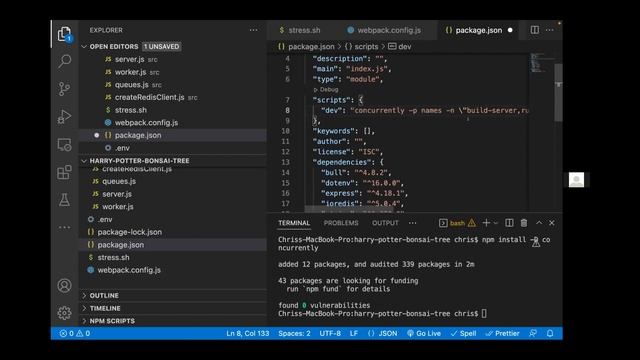Open launch profile dropdown arrow
640x360 pixels.
click(496, 223)
